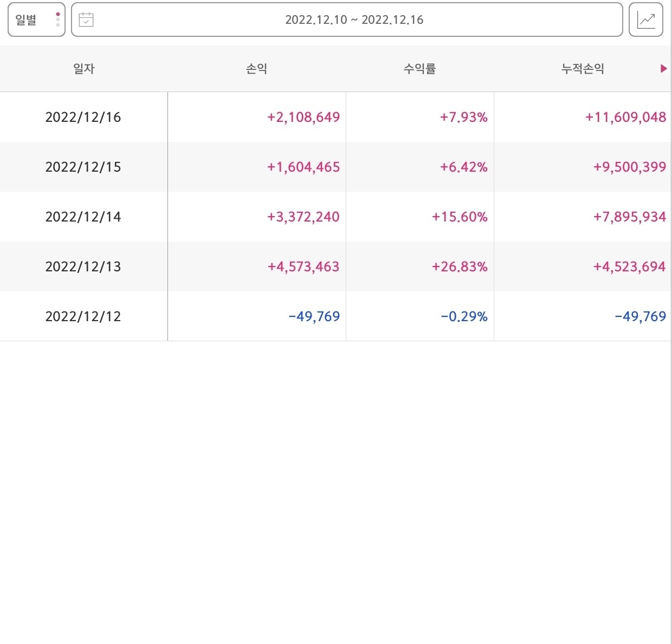Open the calendar date picker icon

[x=87, y=20]
